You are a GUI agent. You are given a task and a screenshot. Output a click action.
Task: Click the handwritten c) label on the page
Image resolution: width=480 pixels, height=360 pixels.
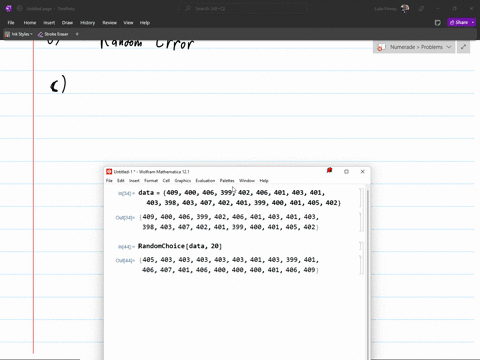[x=58, y=85]
